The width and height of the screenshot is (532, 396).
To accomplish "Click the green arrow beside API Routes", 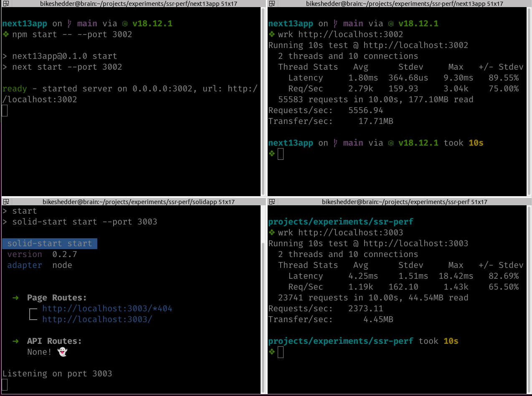I will 15,341.
